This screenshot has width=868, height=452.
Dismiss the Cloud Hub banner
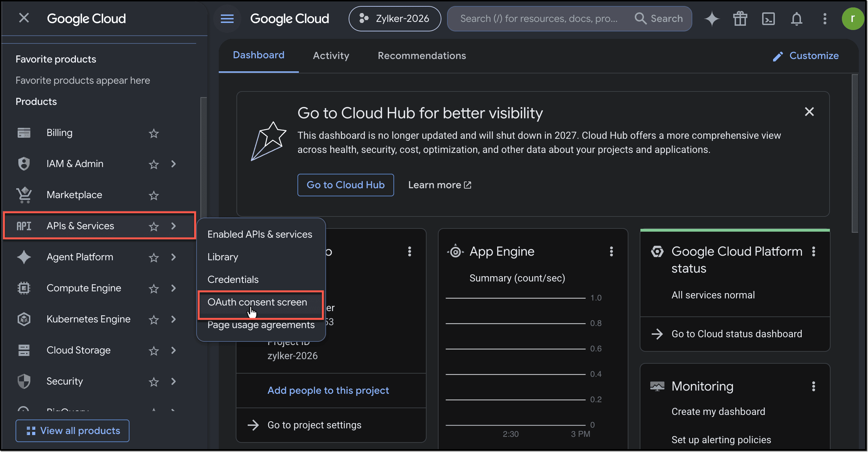(809, 112)
